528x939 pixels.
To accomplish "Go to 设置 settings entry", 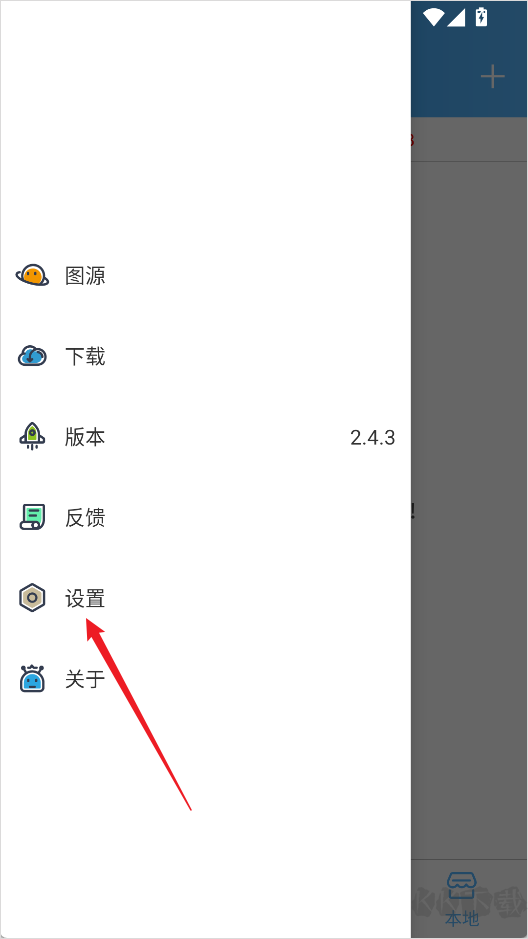I will [x=205, y=598].
